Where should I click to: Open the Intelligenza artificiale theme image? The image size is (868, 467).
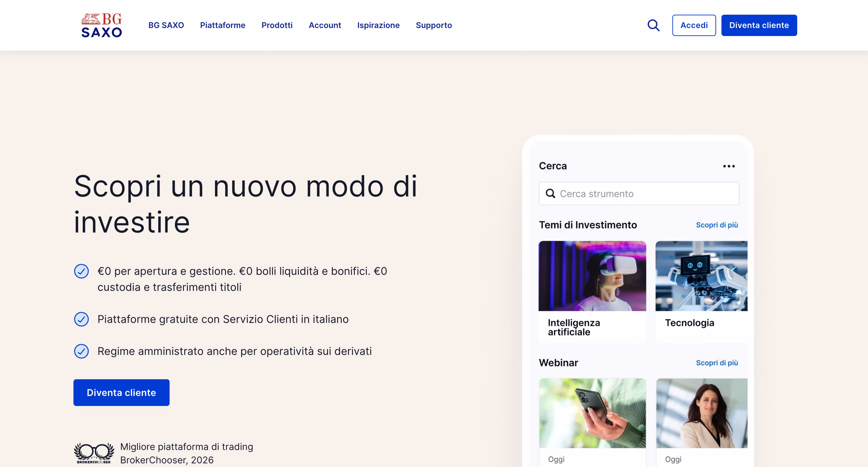592,276
